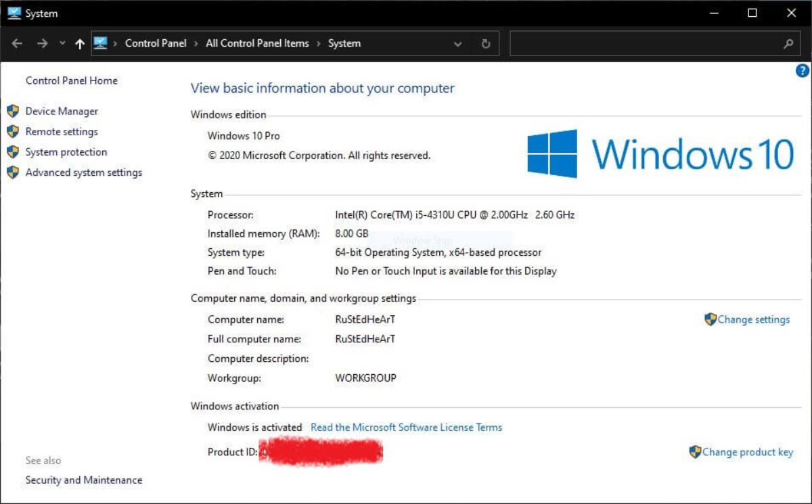Open the blue Help question mark icon

click(803, 70)
